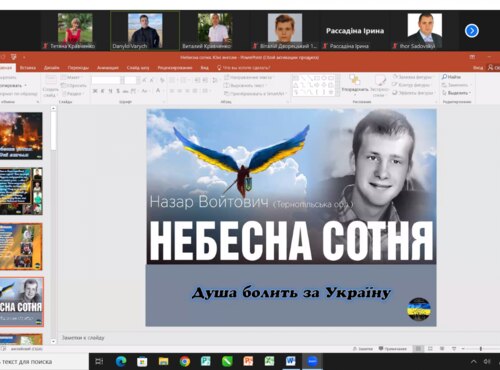Open Эффекты фигуры dropdown
Viewport: 500px width, 370px height.
pos(413,93)
